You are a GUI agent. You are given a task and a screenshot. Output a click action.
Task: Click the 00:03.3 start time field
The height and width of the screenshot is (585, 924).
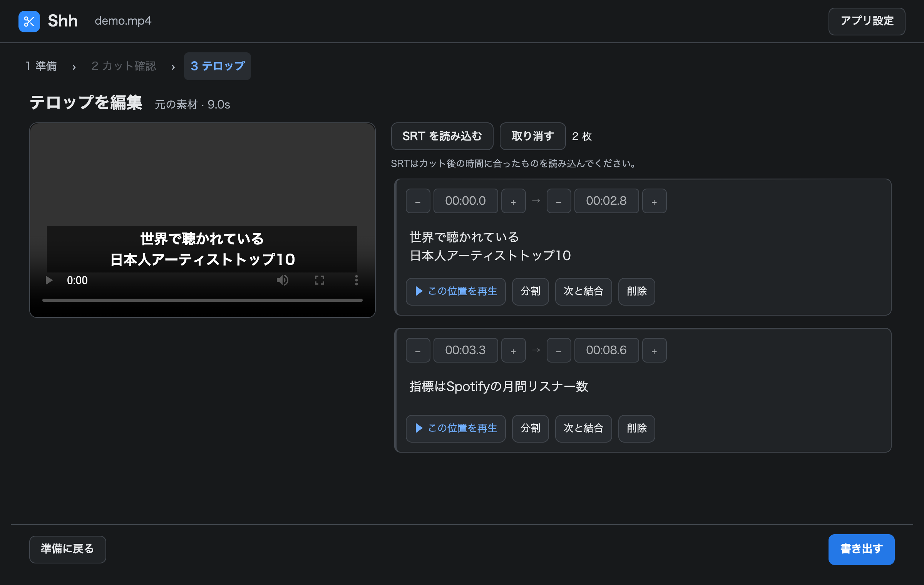[466, 350]
